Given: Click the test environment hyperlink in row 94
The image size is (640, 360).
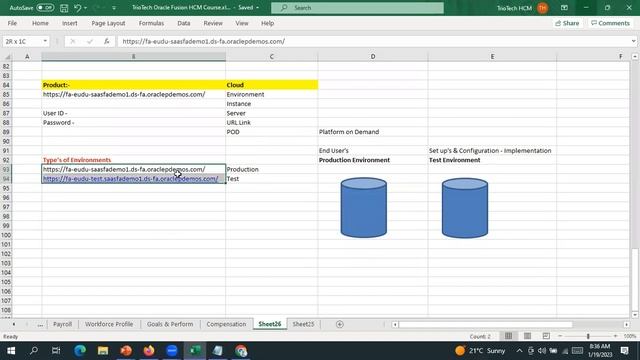Looking at the screenshot, I should pyautogui.click(x=130, y=179).
